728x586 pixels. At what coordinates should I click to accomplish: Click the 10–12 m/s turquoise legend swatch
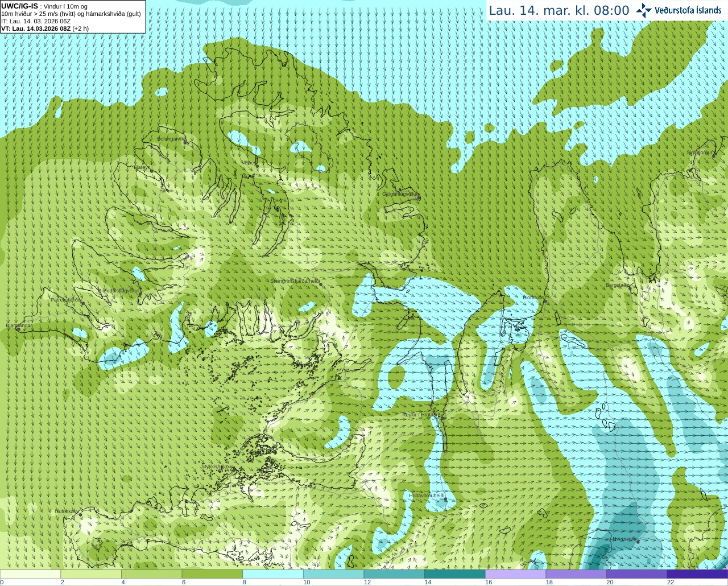pos(333,574)
